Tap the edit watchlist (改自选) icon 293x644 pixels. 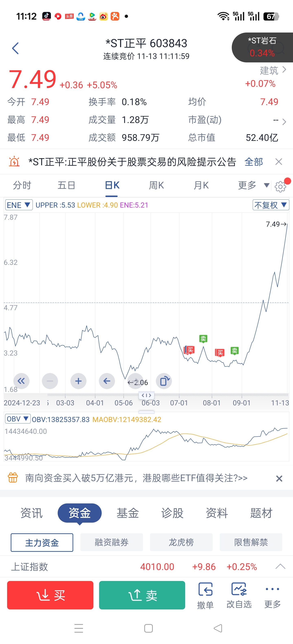pyautogui.click(x=239, y=595)
